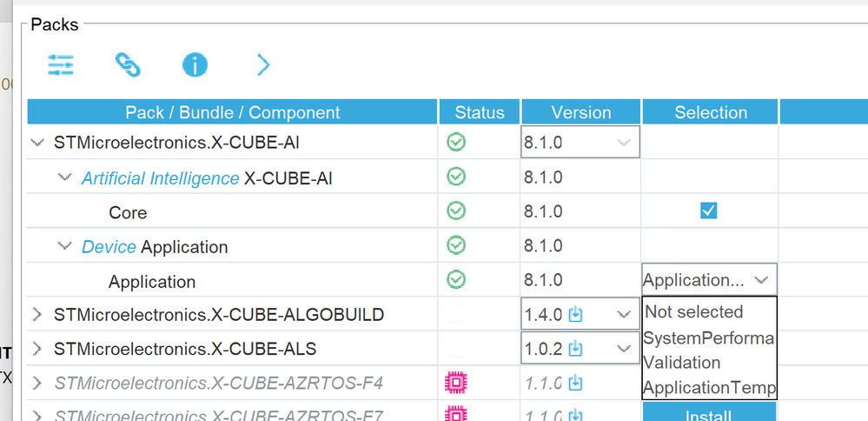
Task: Select the Core component row label
Action: [128, 213]
